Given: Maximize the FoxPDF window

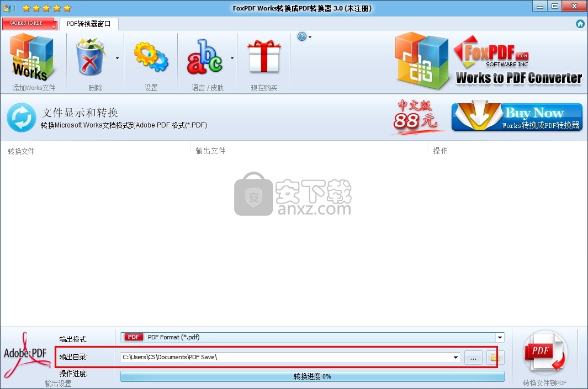Looking at the screenshot, I should [555, 7].
